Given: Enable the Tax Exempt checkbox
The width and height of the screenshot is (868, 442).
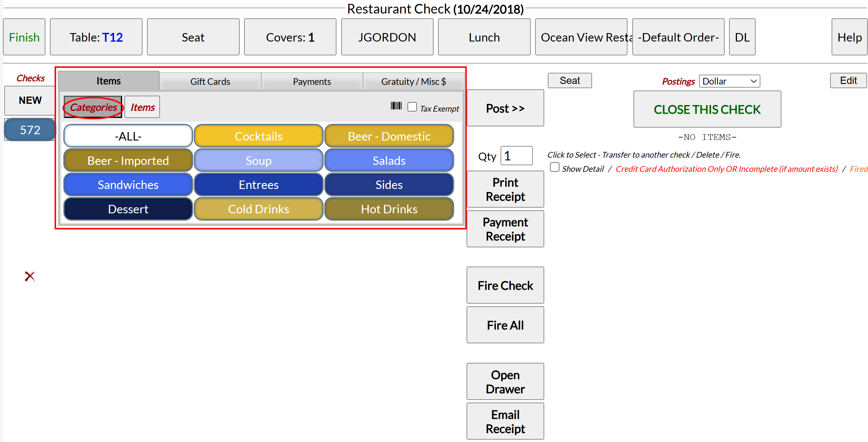Looking at the screenshot, I should coord(412,107).
